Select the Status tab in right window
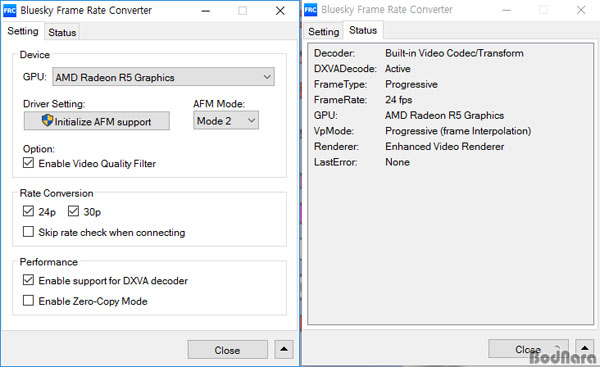The width and height of the screenshot is (600, 367). (363, 30)
